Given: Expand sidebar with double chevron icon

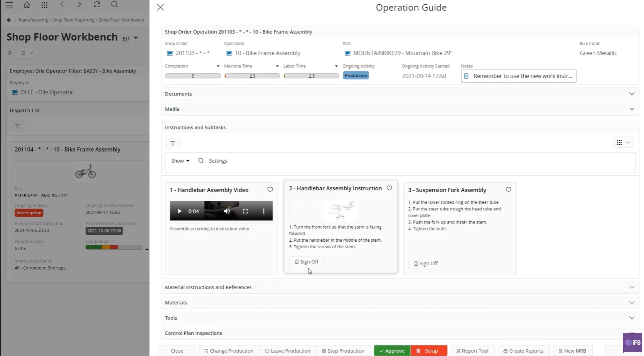Looking at the screenshot, I should pos(10,53).
